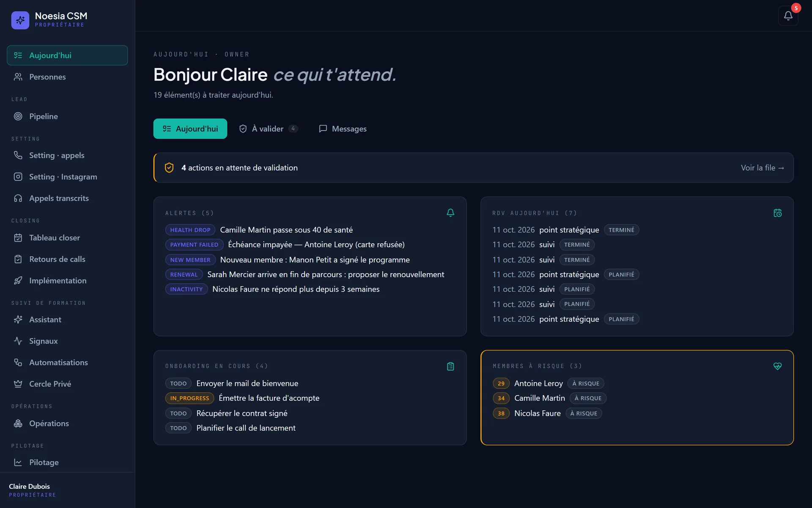Click the clipboard icon in Onboarding card
The height and width of the screenshot is (508, 812).
(450, 366)
